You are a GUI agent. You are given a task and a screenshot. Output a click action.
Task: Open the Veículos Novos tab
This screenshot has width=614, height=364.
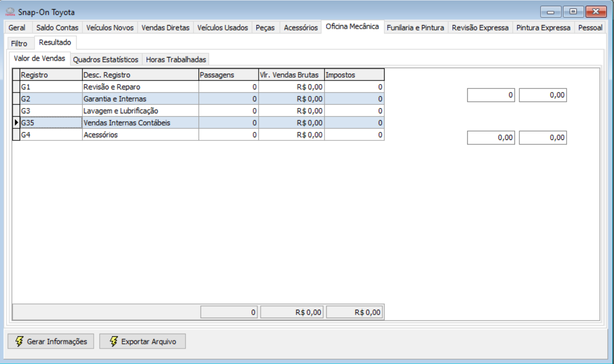[110, 28]
